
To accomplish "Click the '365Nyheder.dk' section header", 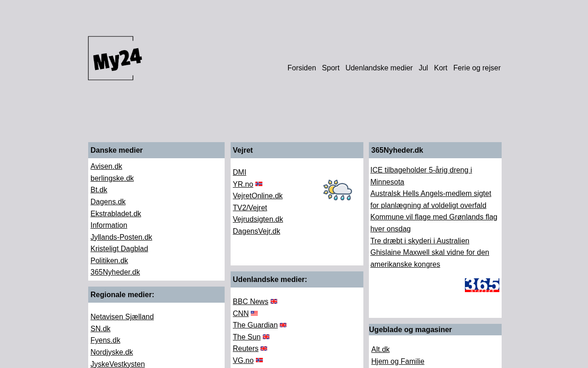I will click(435, 150).
